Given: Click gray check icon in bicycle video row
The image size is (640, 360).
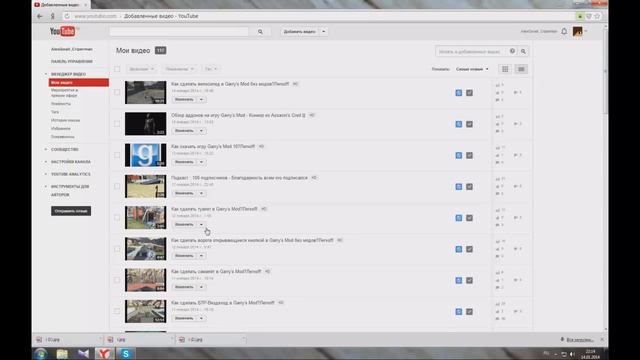Looking at the screenshot, I should point(469,93).
